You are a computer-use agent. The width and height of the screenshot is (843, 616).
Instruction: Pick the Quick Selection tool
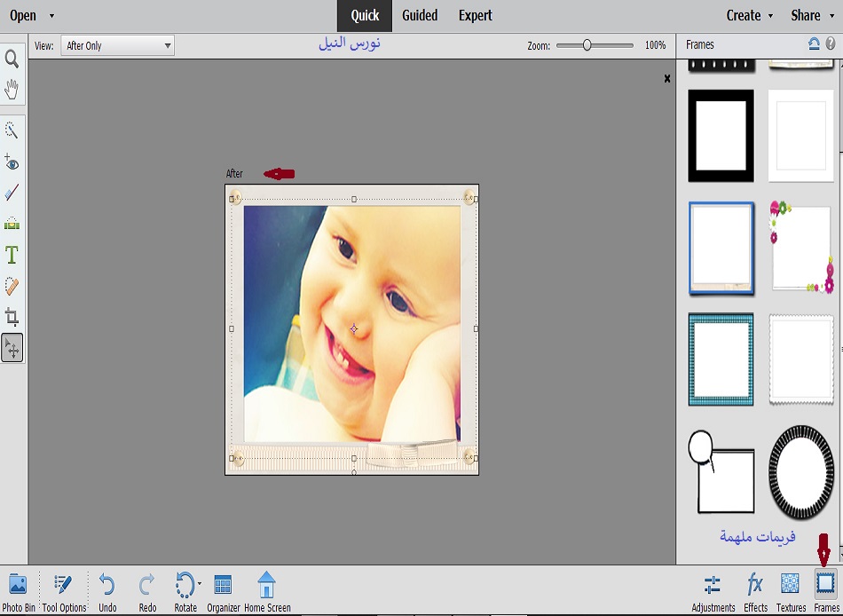(x=12, y=130)
